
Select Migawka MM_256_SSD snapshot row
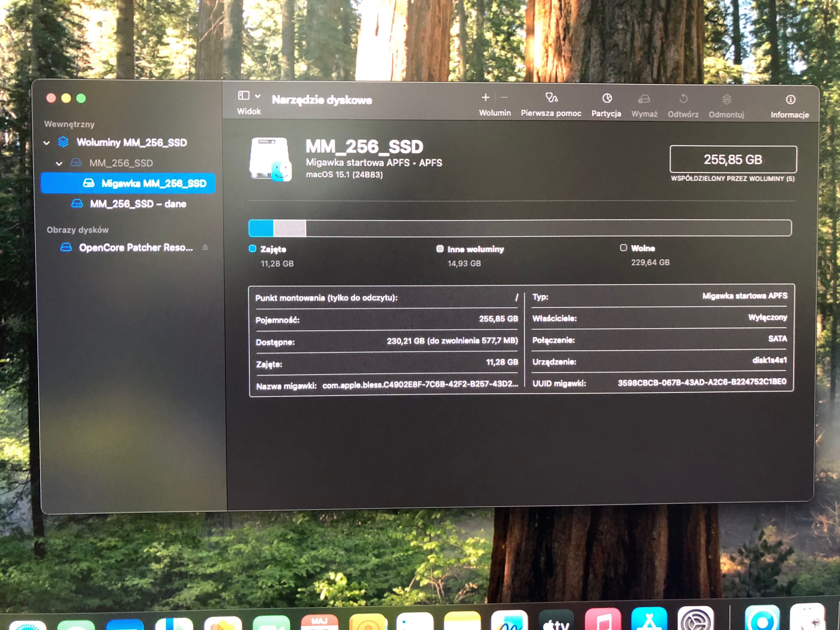127,183
